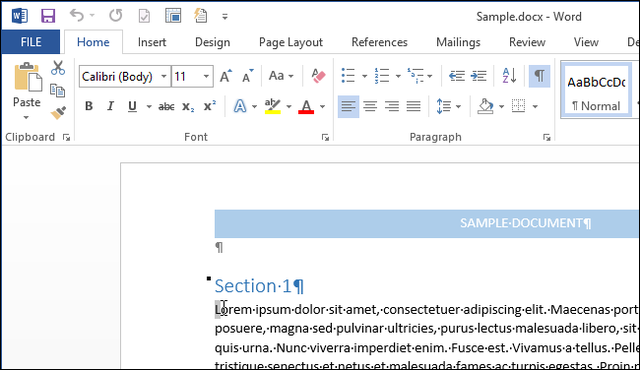Apply borders with the Borders icon
Image resolution: width=640 pixels, height=370 pixels.
(x=518, y=106)
